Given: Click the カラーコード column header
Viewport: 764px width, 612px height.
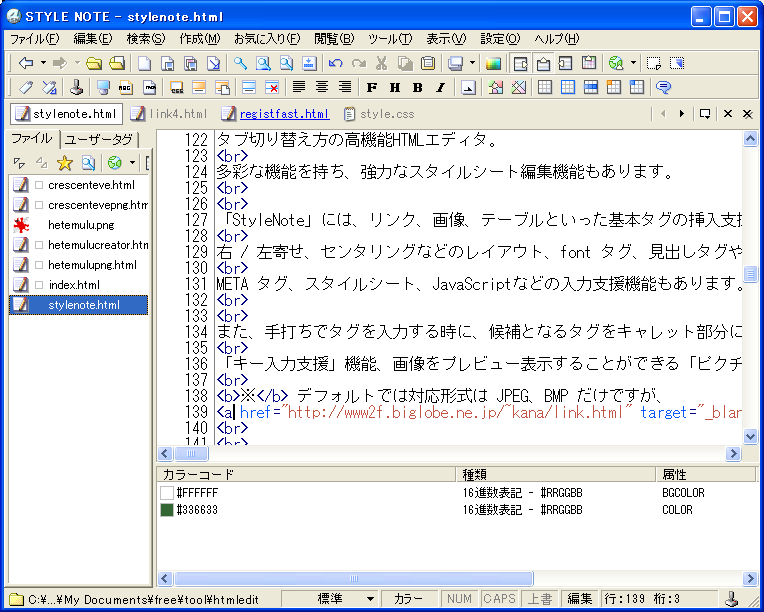Looking at the screenshot, I should (x=306, y=474).
